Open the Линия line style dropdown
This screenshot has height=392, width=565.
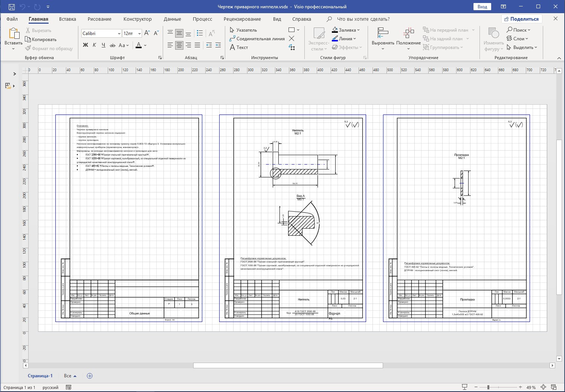point(355,39)
